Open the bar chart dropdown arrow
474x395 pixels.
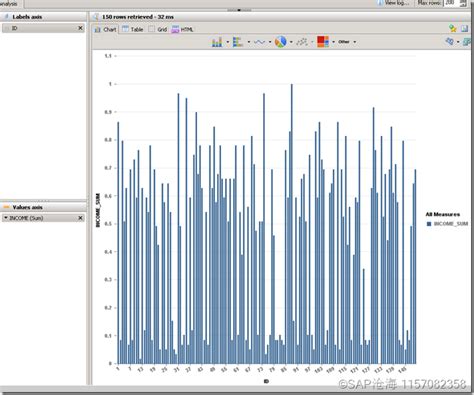(x=228, y=42)
